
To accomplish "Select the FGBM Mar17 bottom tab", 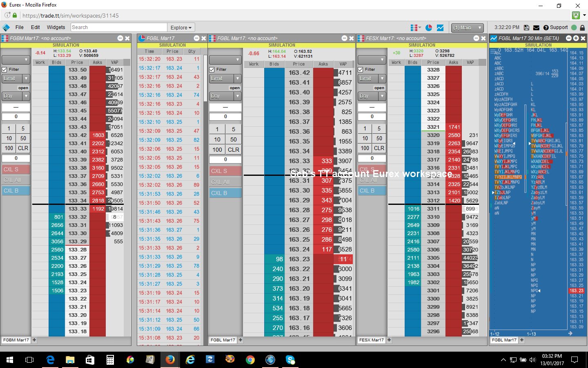I will click(16, 340).
